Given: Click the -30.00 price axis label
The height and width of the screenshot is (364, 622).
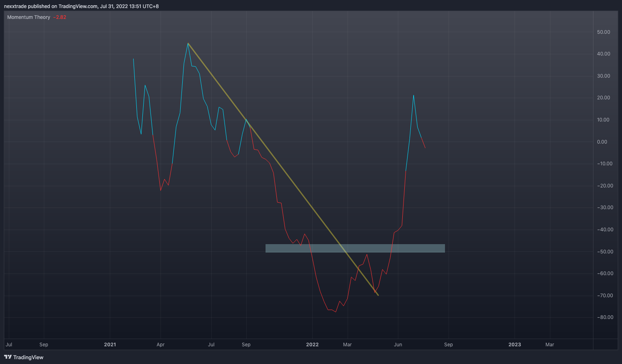Looking at the screenshot, I should pos(605,208).
